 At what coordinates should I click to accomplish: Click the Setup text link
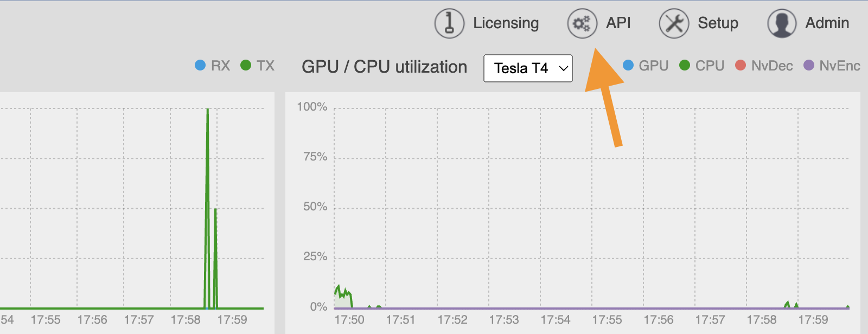tap(718, 23)
